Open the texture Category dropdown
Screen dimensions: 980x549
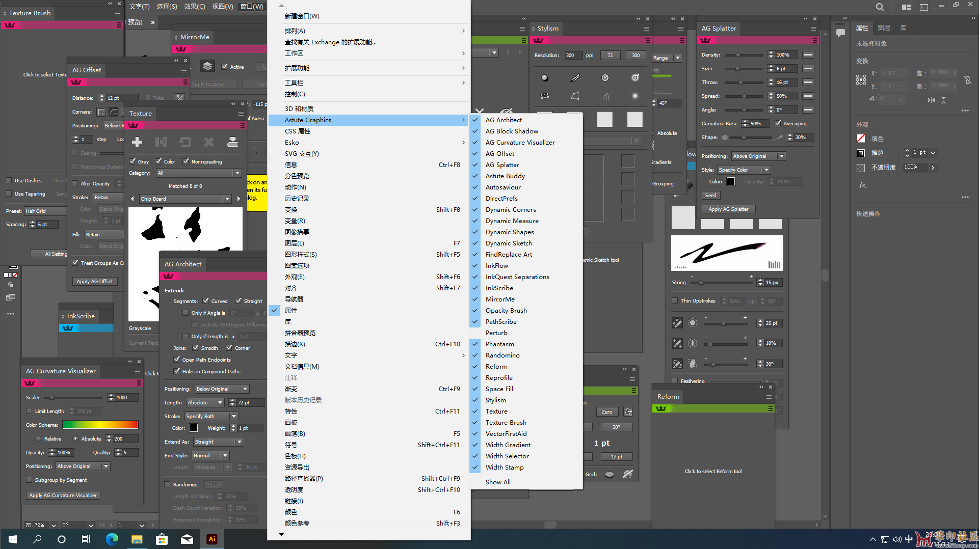point(199,173)
